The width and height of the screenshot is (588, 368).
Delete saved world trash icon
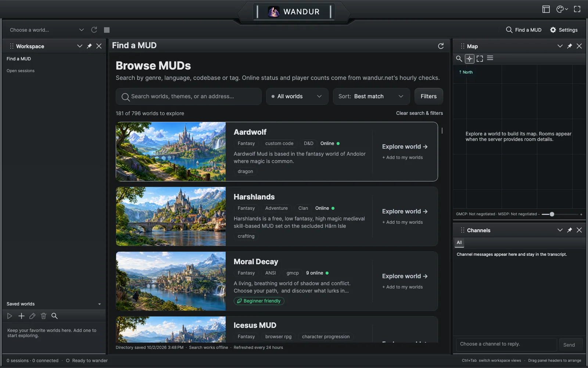tap(43, 316)
